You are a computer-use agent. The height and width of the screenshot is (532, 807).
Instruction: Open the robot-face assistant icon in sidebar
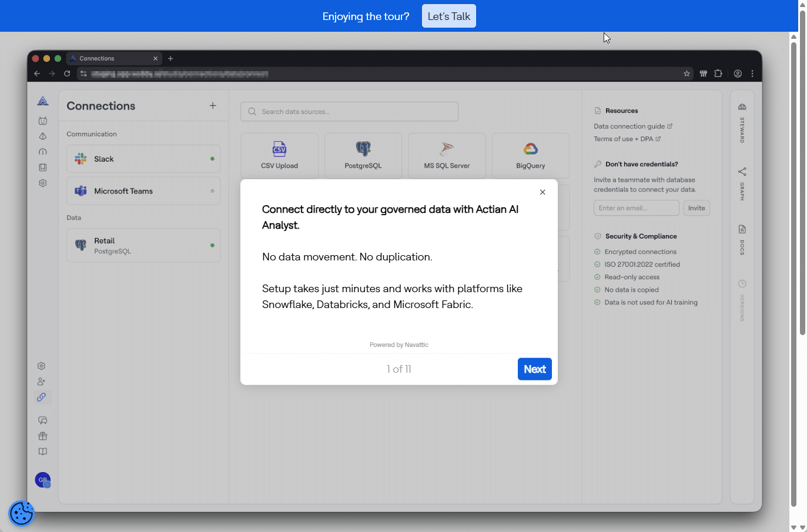[43, 121]
